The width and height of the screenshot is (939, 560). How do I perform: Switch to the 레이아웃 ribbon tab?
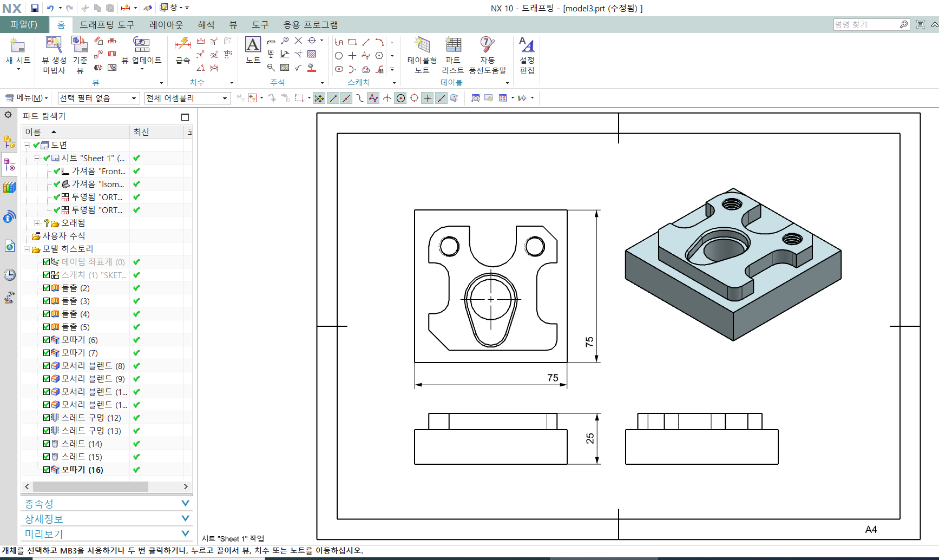(166, 25)
